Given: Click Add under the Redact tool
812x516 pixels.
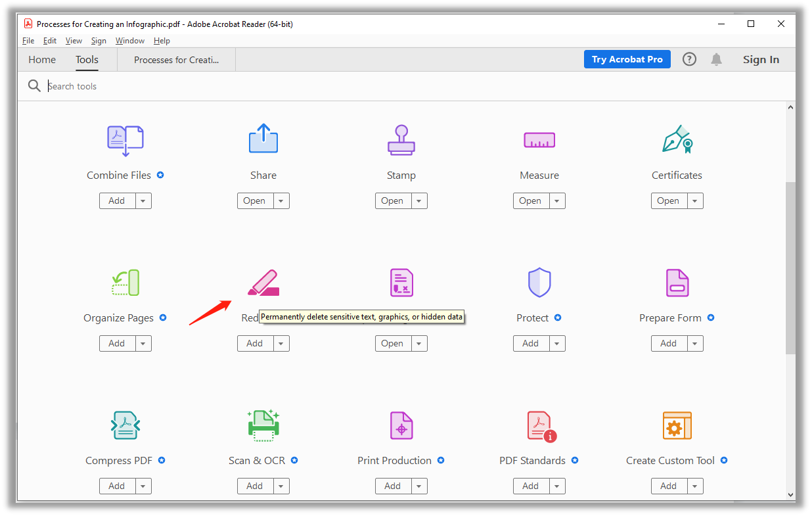Looking at the screenshot, I should [x=255, y=344].
